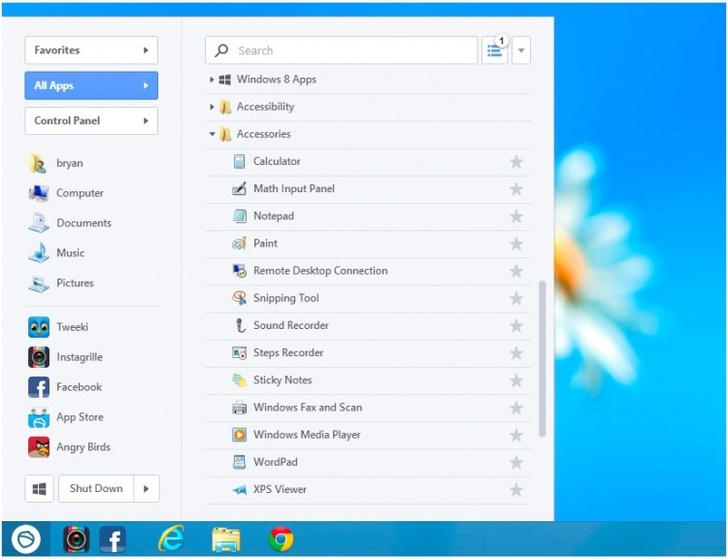Collapse the Accessories folder
The height and width of the screenshot is (560, 728).
click(213, 134)
